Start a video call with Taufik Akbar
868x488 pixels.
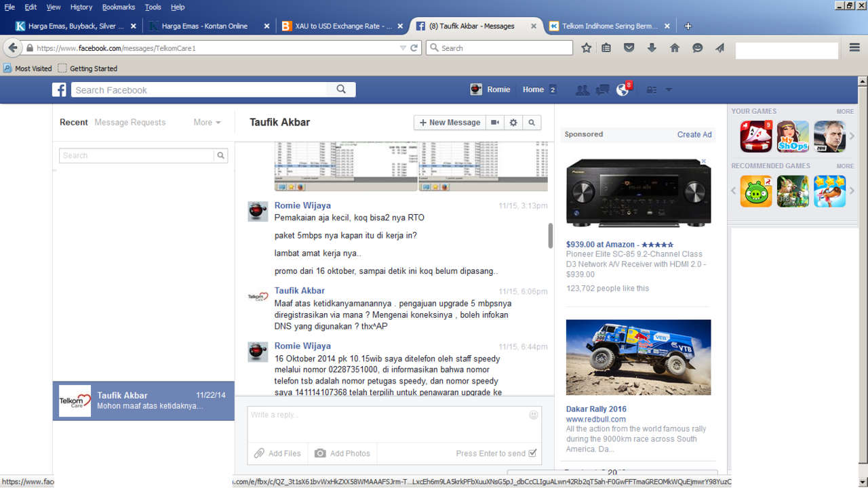496,123
